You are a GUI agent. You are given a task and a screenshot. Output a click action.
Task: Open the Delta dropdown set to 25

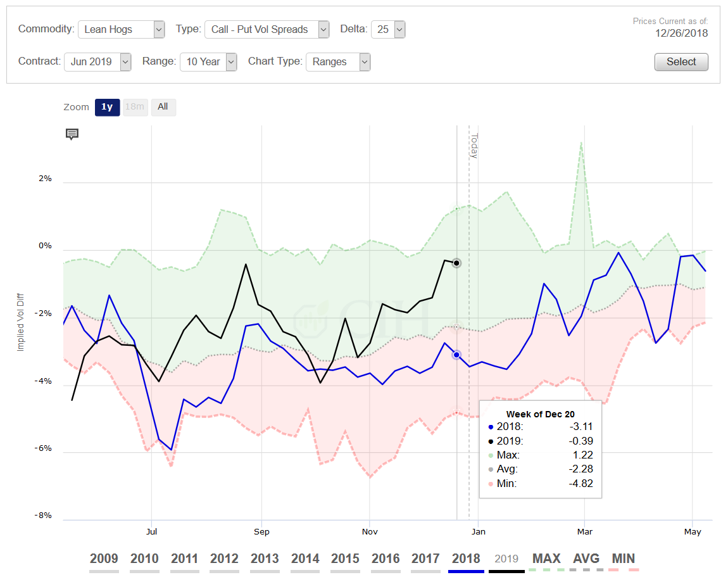pyautogui.click(x=387, y=29)
